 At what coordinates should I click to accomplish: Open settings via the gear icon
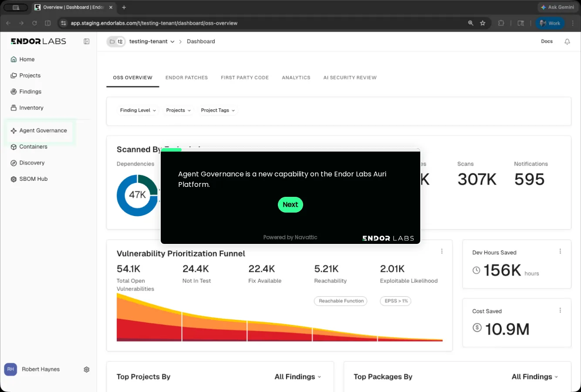tap(87, 369)
